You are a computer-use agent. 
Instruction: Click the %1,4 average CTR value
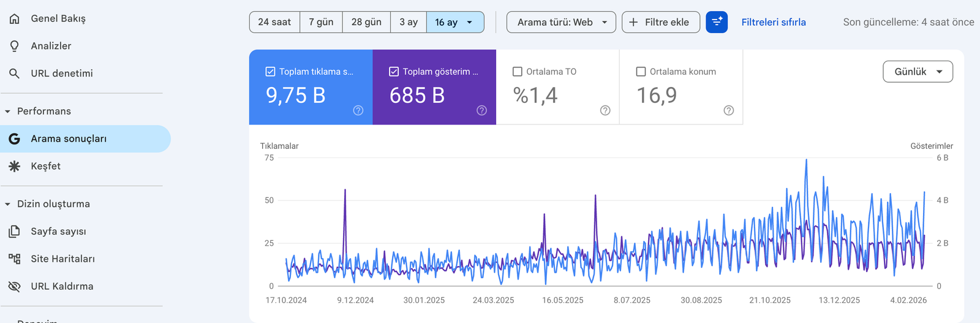point(535,96)
